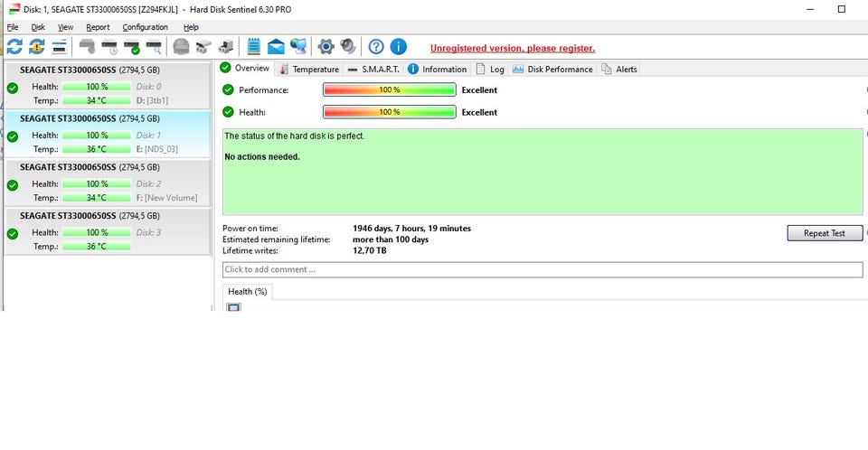Click the D: [3tb1] volume label
The height and width of the screenshot is (450, 868).
152,100
